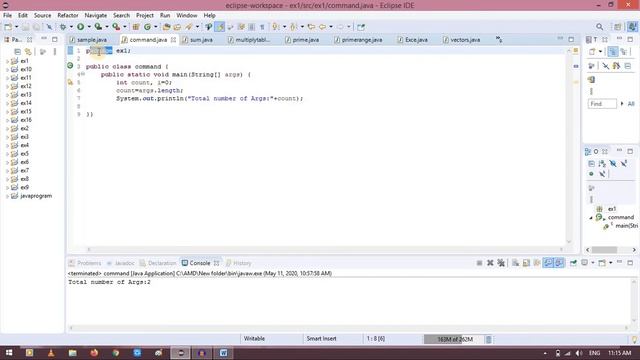Open dropdown arrow next to Run button
The width and height of the screenshot is (640, 360).
(89, 27)
